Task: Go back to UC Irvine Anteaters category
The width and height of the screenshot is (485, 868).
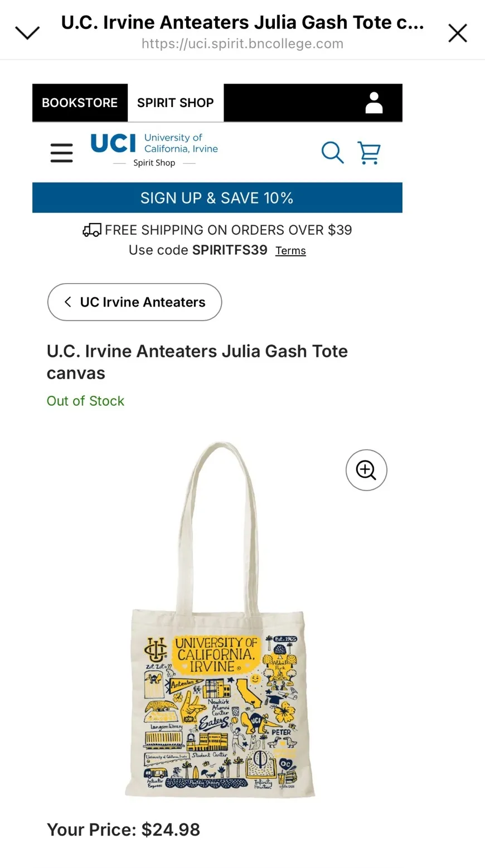Action: pos(134,302)
